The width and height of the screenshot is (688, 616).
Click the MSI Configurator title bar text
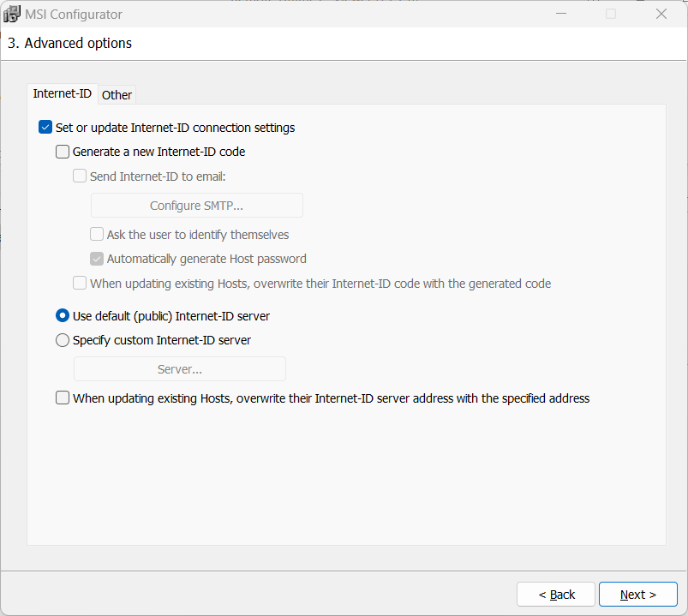75,15
